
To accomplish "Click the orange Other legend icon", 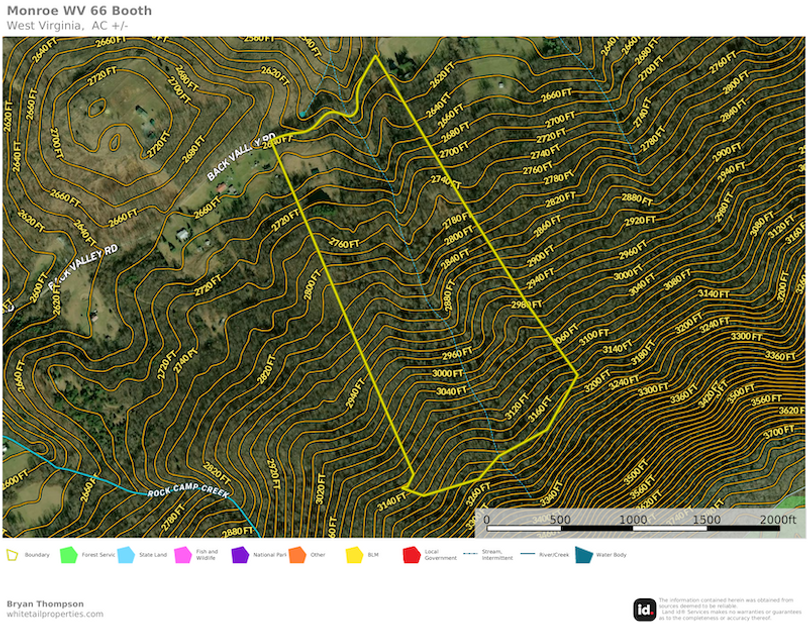I will point(296,554).
